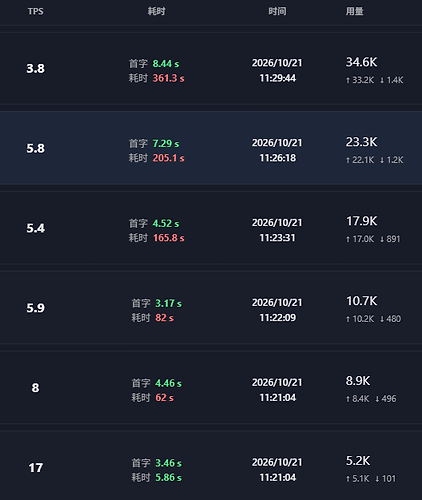Screen dimensions: 422x500
Task: Click first-token latency 3.17 s
Action: 168,303
